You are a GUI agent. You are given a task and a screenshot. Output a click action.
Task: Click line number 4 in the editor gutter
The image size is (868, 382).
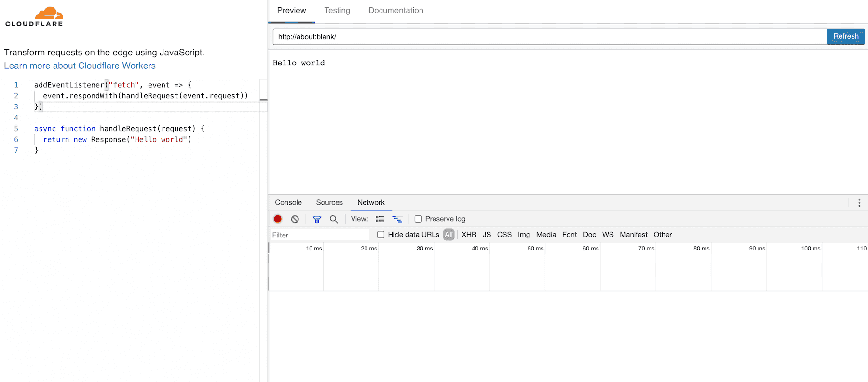(x=16, y=118)
